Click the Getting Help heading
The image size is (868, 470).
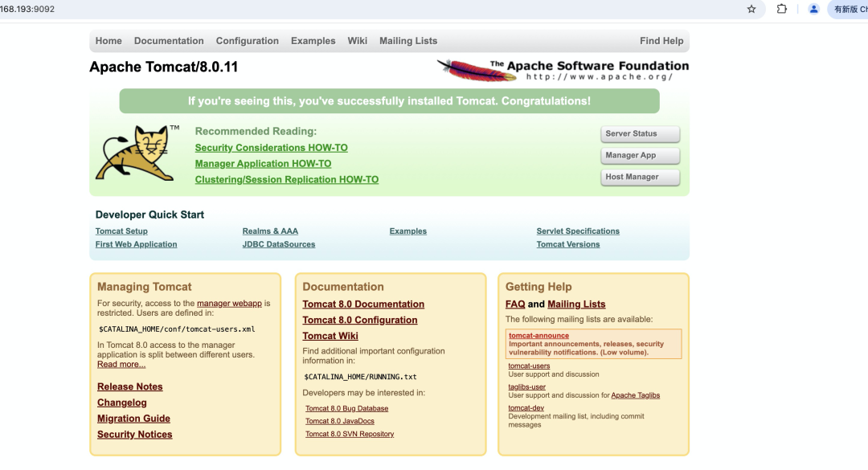pyautogui.click(x=538, y=287)
